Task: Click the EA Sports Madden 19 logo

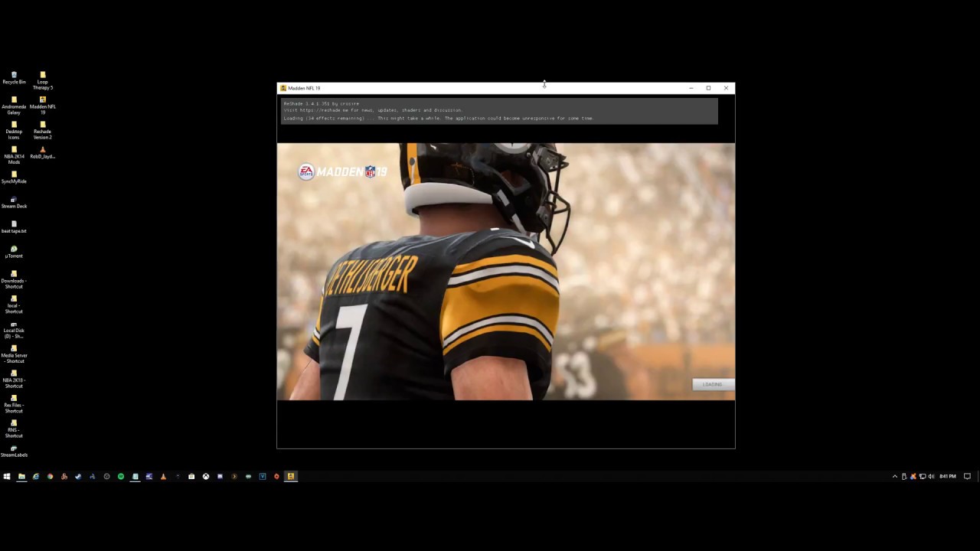Action: [343, 171]
